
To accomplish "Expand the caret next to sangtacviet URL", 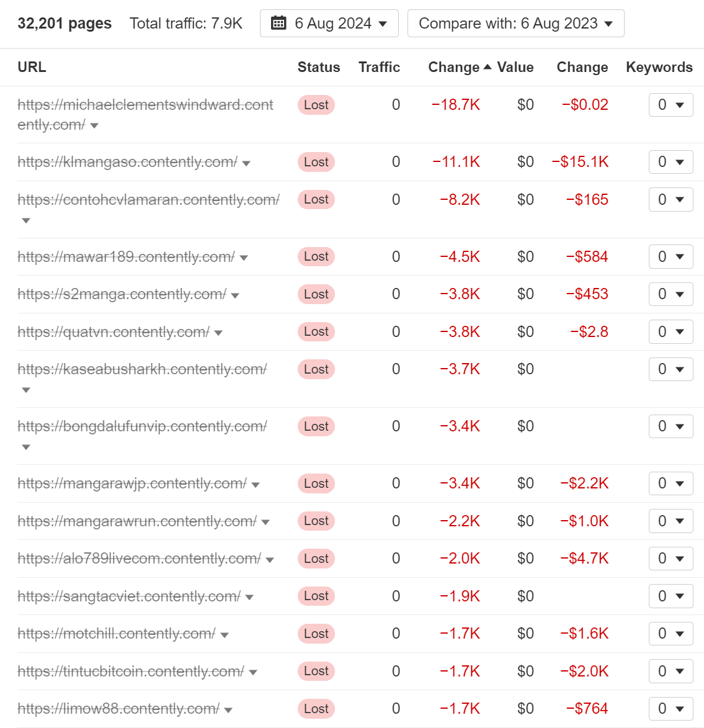I will [x=248, y=597].
